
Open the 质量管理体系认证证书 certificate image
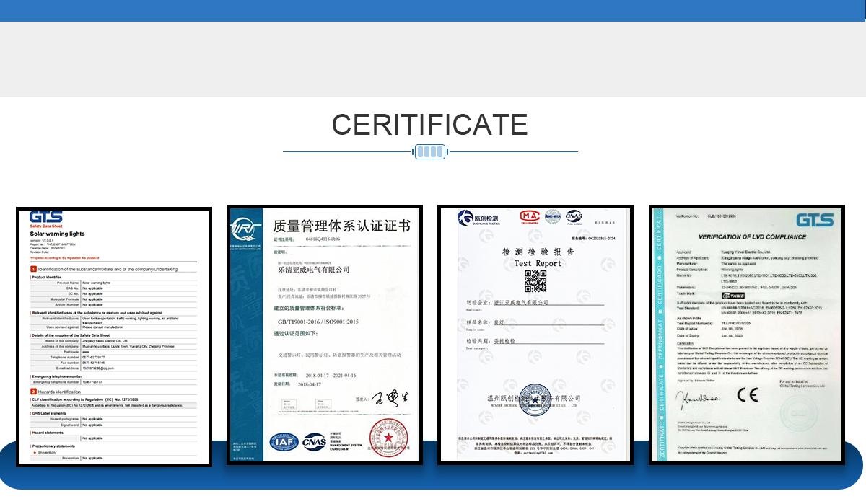point(325,335)
